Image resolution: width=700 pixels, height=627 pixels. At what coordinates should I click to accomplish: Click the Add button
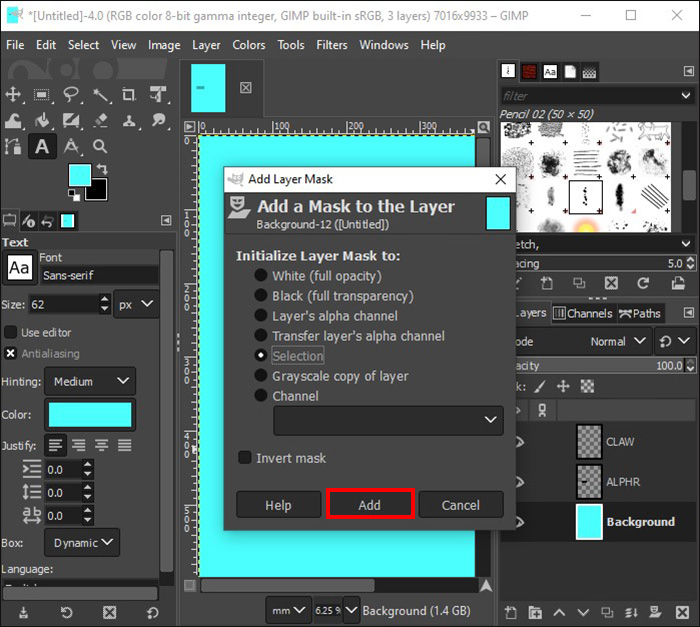pos(370,505)
